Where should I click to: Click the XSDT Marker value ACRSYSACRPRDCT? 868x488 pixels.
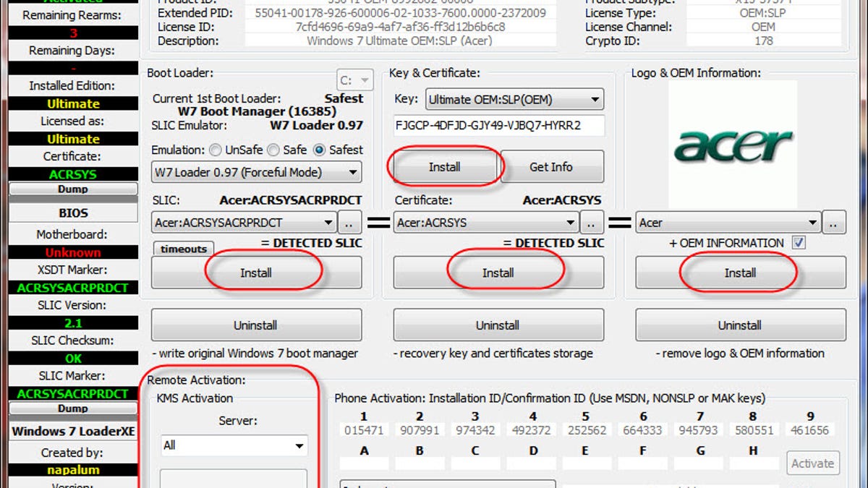pyautogui.click(x=73, y=288)
